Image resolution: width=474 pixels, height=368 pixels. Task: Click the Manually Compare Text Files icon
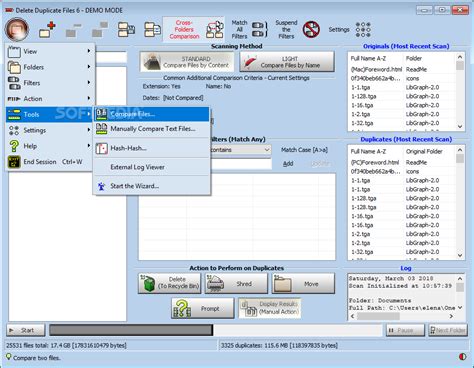coord(101,129)
